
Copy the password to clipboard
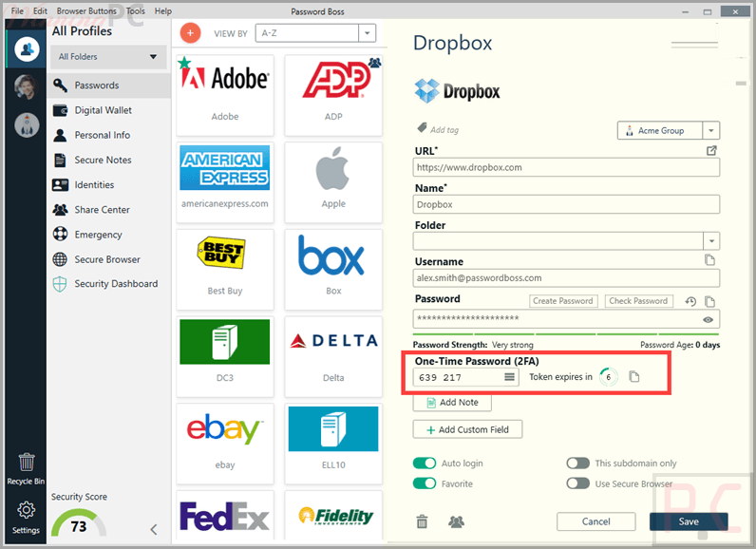709,302
